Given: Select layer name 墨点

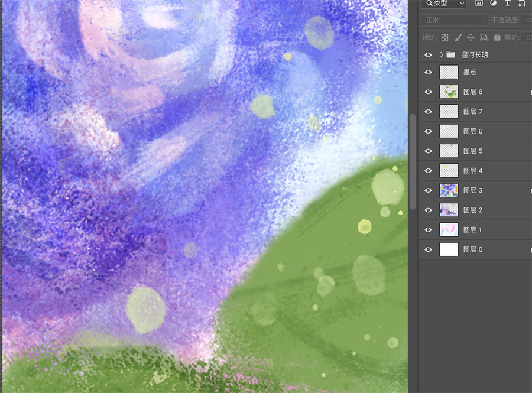Looking at the screenshot, I should (x=470, y=72).
